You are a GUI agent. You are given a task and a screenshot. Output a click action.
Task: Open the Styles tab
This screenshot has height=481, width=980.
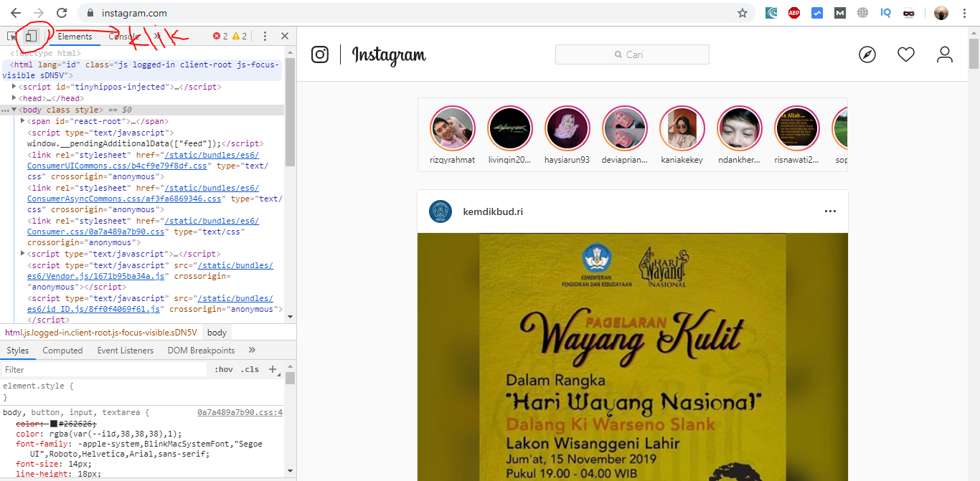(x=18, y=351)
